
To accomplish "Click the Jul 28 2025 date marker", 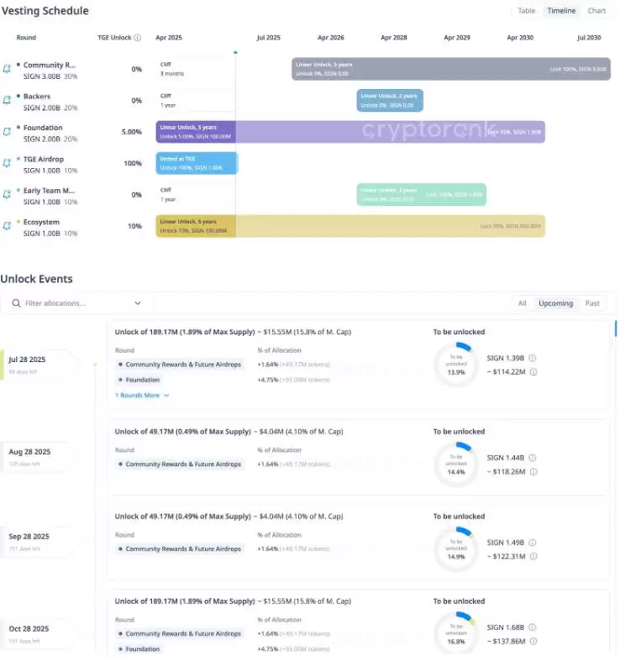I will click(27, 360).
